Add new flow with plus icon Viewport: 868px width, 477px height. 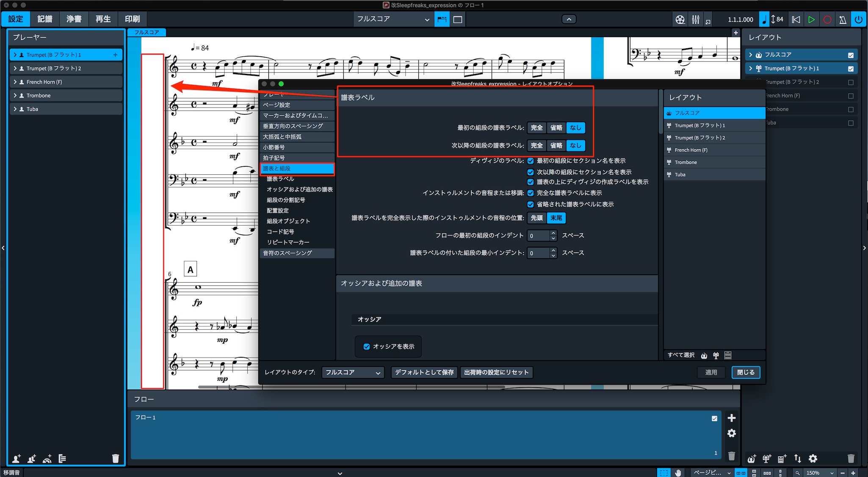(x=731, y=418)
